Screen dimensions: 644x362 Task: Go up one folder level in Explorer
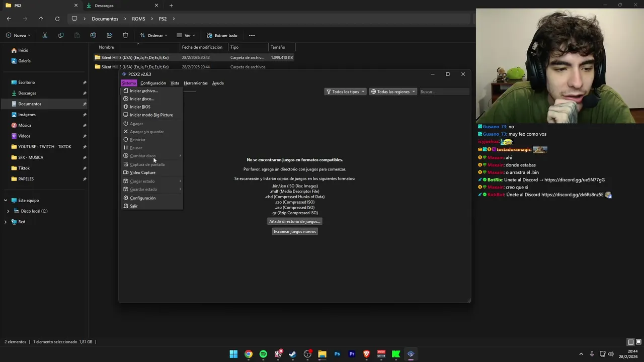pos(41,19)
